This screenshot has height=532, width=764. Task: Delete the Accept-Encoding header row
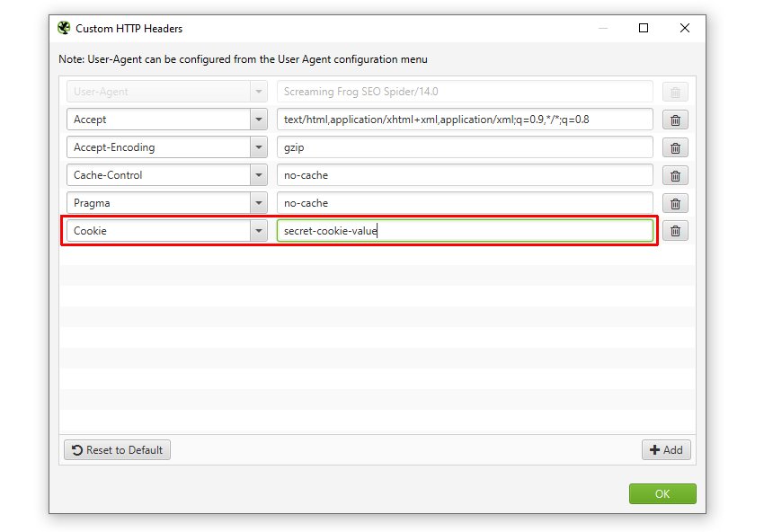pyautogui.click(x=675, y=147)
